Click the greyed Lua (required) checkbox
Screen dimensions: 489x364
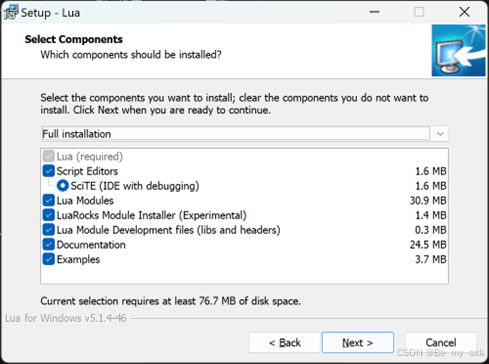click(49, 156)
